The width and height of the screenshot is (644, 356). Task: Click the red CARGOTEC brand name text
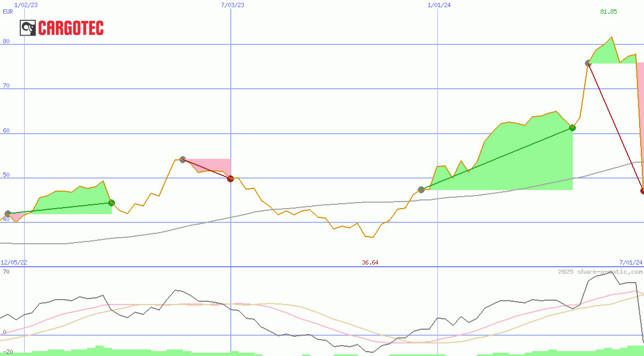[x=71, y=28]
